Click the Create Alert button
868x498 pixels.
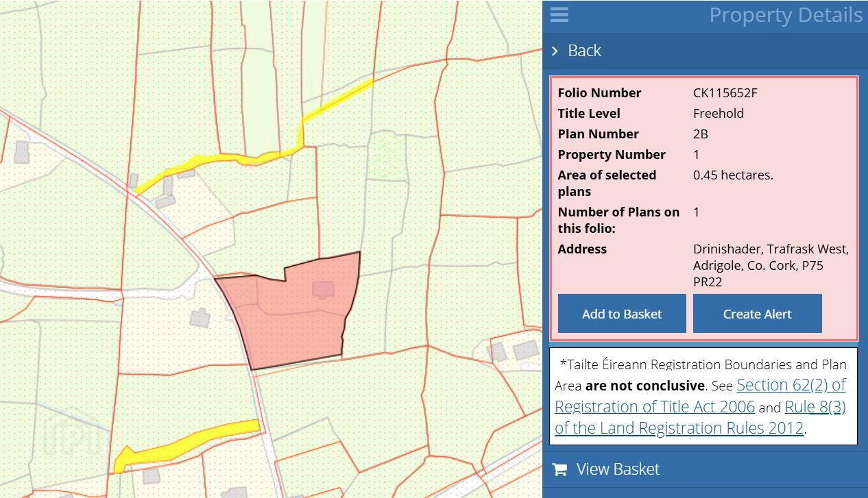tap(758, 314)
